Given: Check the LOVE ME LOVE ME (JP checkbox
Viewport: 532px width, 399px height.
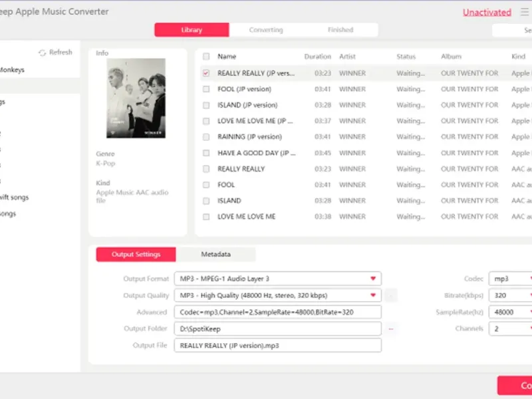Looking at the screenshot, I should [x=206, y=121].
